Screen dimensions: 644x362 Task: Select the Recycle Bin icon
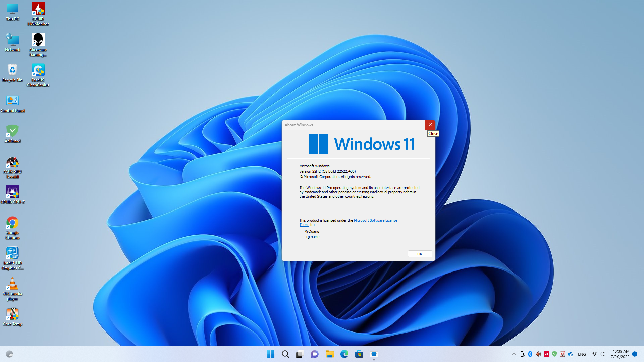(12, 73)
